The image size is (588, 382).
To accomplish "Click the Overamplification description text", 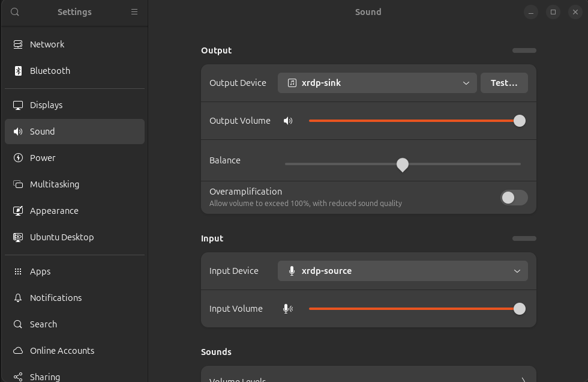I will click(305, 204).
